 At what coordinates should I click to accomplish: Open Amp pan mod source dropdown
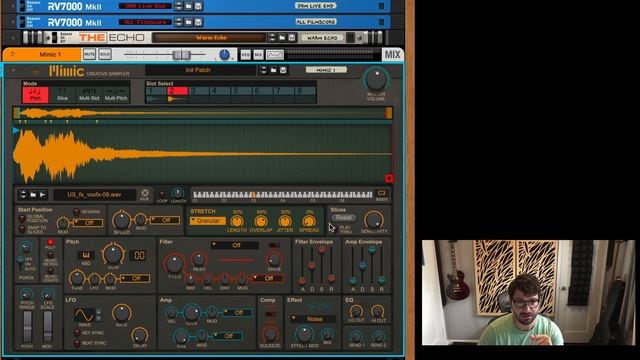point(227,336)
